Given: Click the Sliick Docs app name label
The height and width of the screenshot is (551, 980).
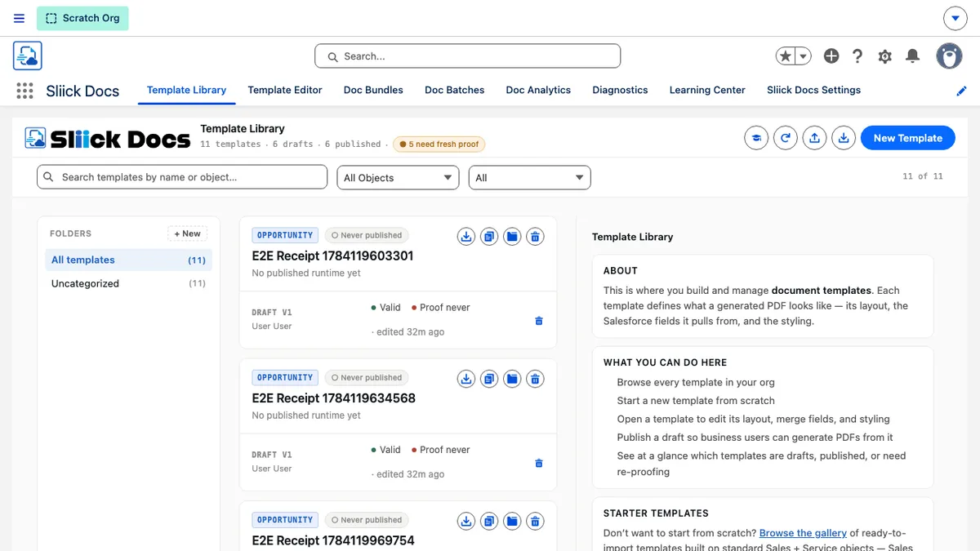Looking at the screenshot, I should (x=82, y=91).
